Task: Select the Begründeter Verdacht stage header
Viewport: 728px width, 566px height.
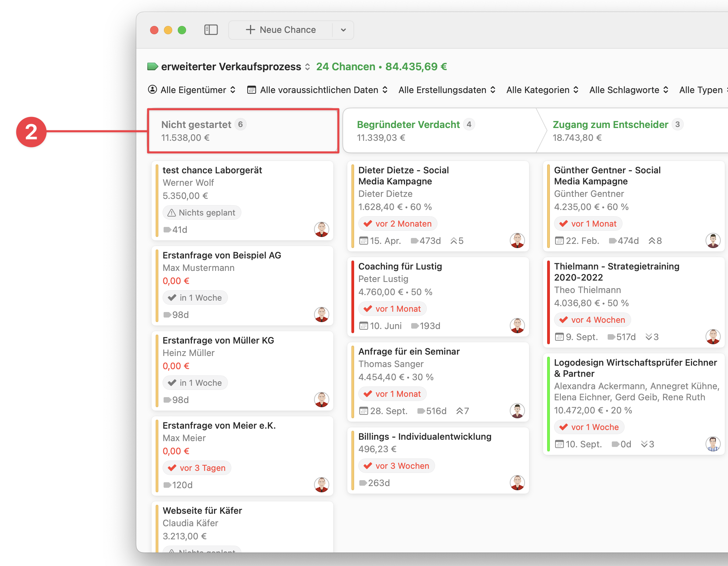Action: 408,125
